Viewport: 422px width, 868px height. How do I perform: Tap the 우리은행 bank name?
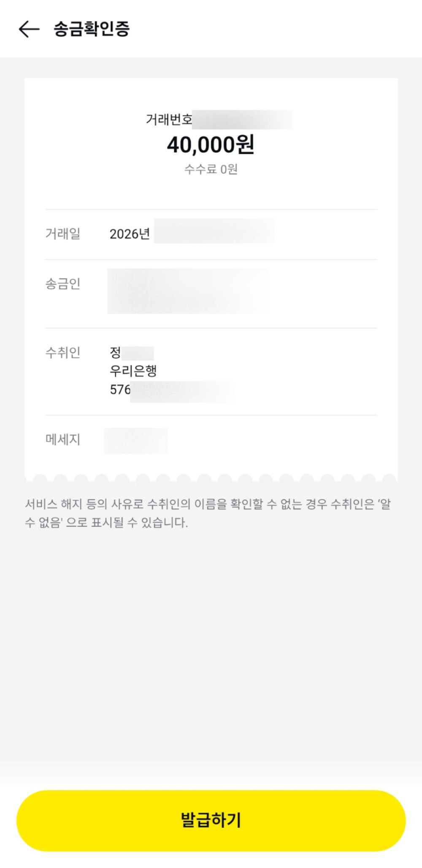(x=133, y=371)
